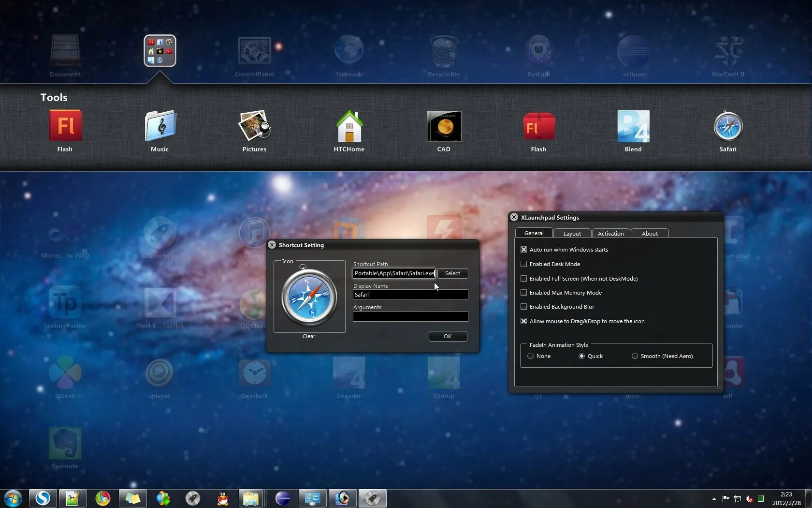Click the Arguments input field
This screenshot has height=508, width=812.
[410, 316]
